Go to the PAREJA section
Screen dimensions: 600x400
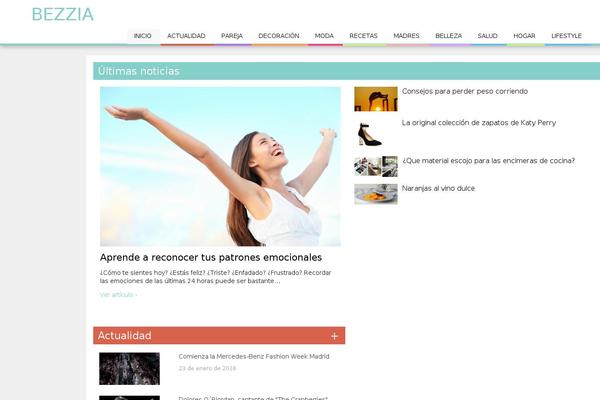[x=232, y=36]
